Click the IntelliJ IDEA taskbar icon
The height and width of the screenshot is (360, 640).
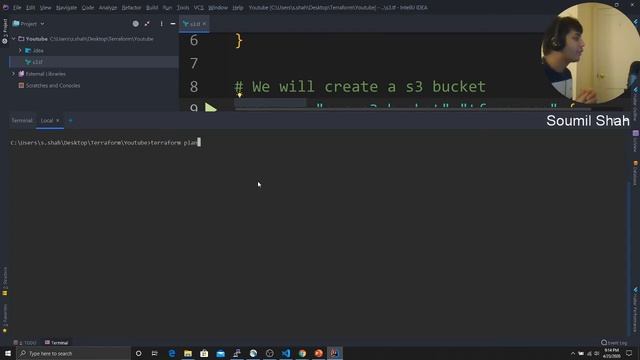335,353
